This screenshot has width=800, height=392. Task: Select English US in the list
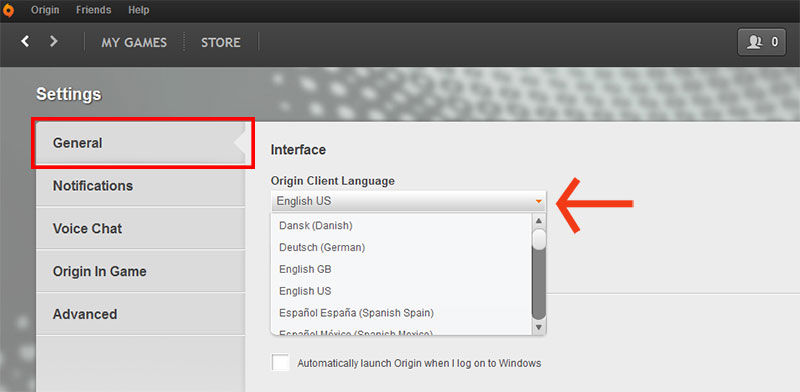(401, 291)
